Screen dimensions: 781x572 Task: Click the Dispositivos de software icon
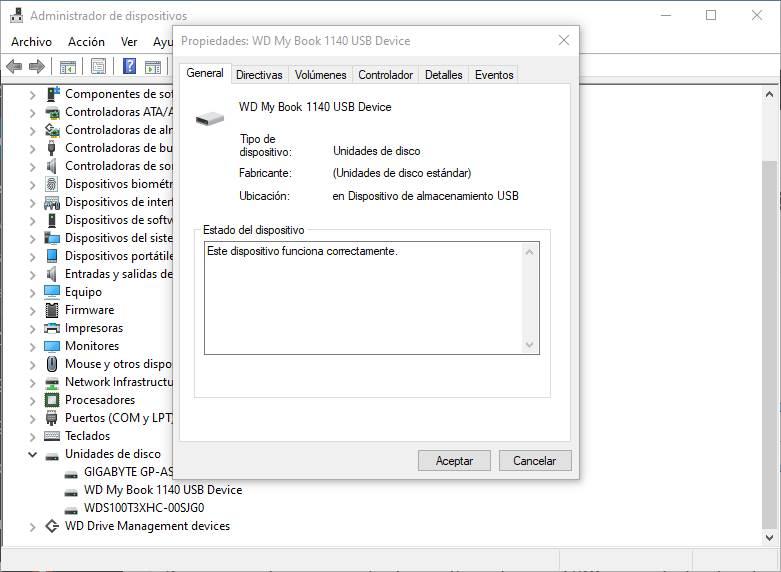(52, 220)
